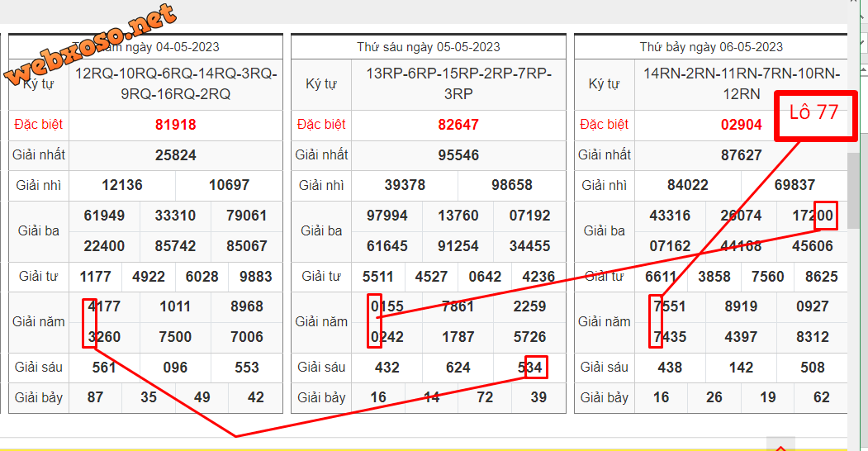This screenshot has width=868, height=451.
Task: Select special prize number 82647
Action: pos(458,125)
